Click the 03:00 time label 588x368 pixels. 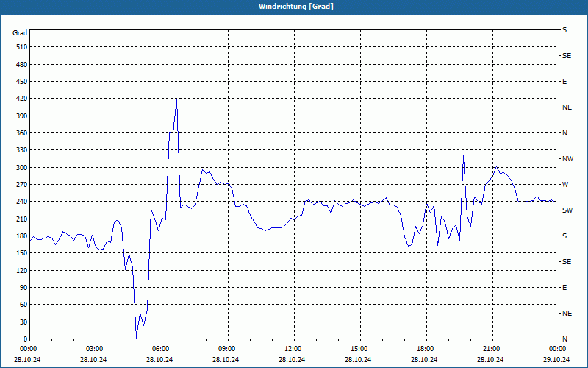coord(95,349)
